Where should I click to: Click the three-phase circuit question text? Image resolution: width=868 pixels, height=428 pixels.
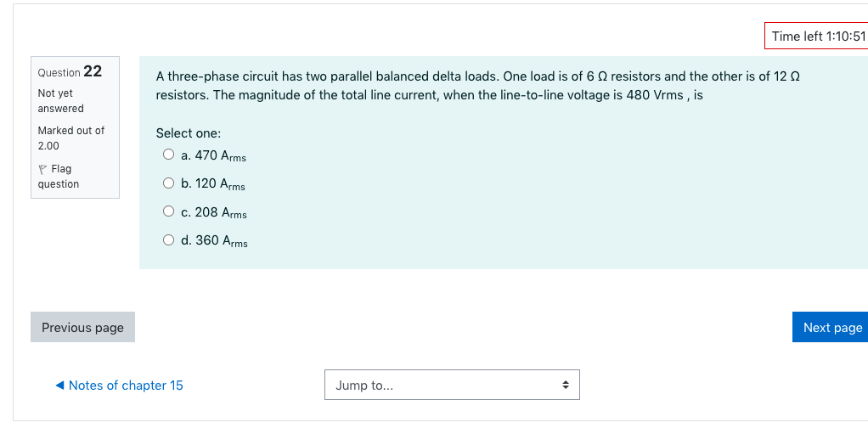pos(477,86)
